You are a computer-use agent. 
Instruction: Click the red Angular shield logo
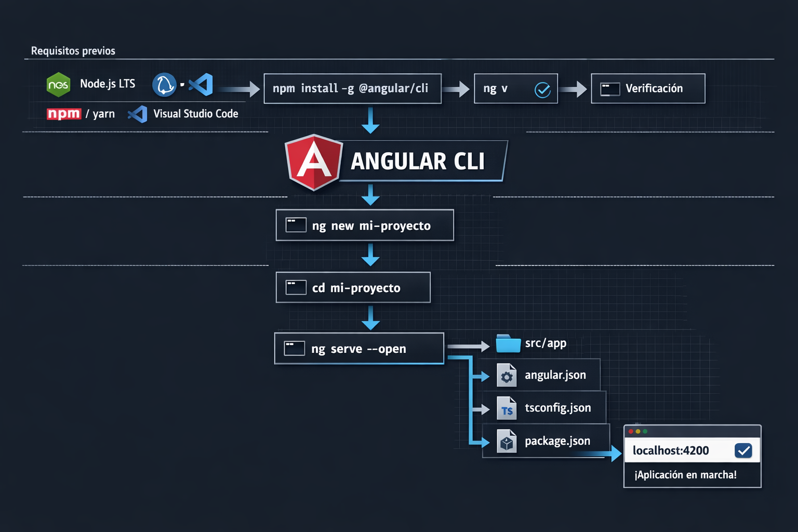click(314, 162)
